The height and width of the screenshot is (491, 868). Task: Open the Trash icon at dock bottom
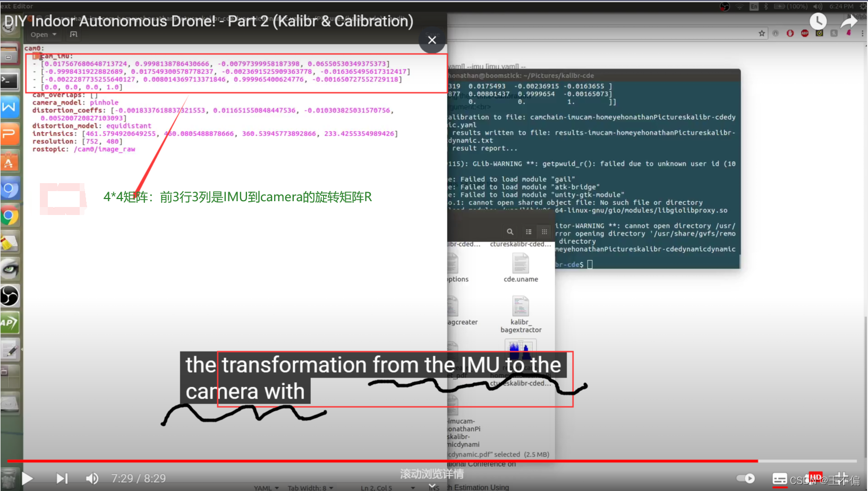pyautogui.click(x=10, y=480)
